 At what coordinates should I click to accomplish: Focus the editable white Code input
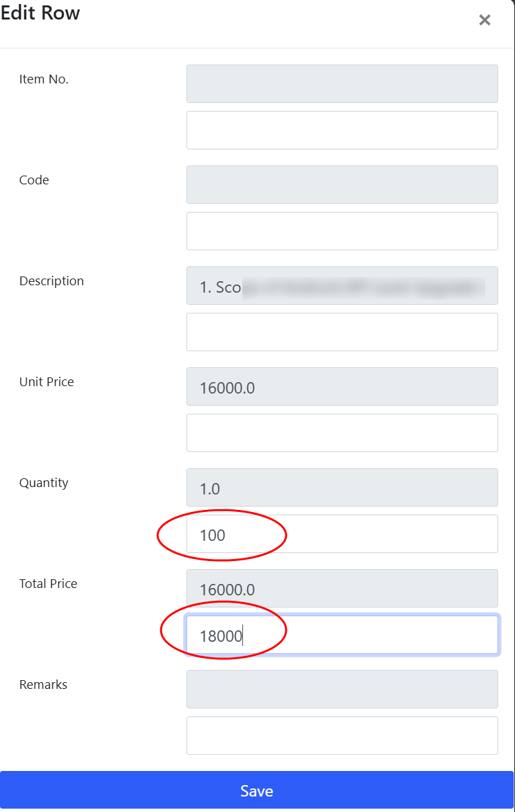pyautogui.click(x=342, y=231)
